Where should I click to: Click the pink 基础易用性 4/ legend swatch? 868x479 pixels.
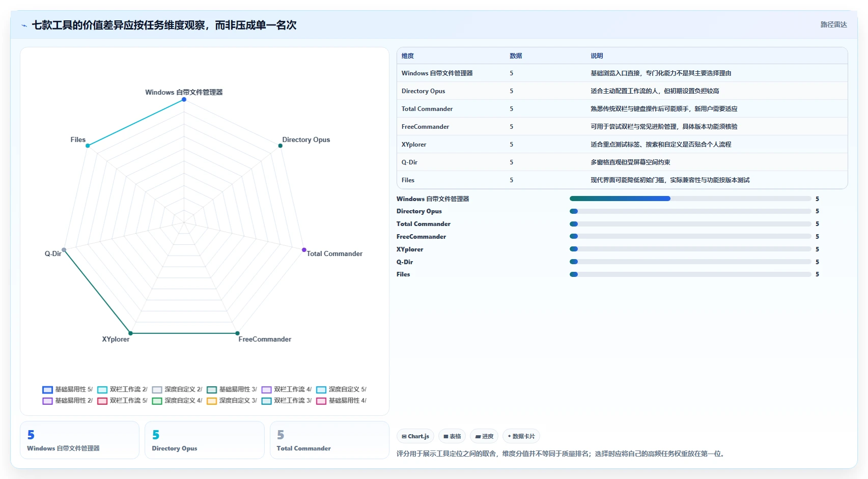[321, 401]
